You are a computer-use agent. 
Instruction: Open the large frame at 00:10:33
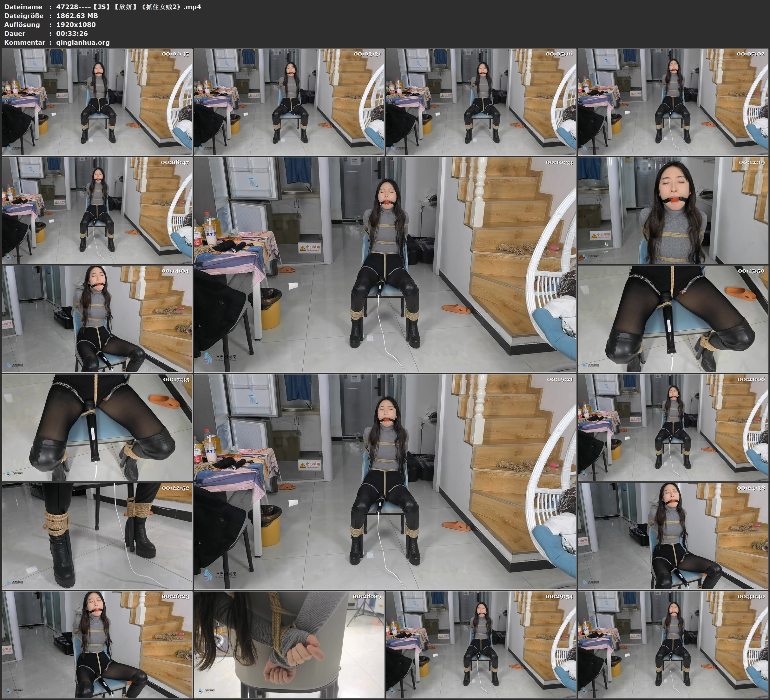point(385,265)
